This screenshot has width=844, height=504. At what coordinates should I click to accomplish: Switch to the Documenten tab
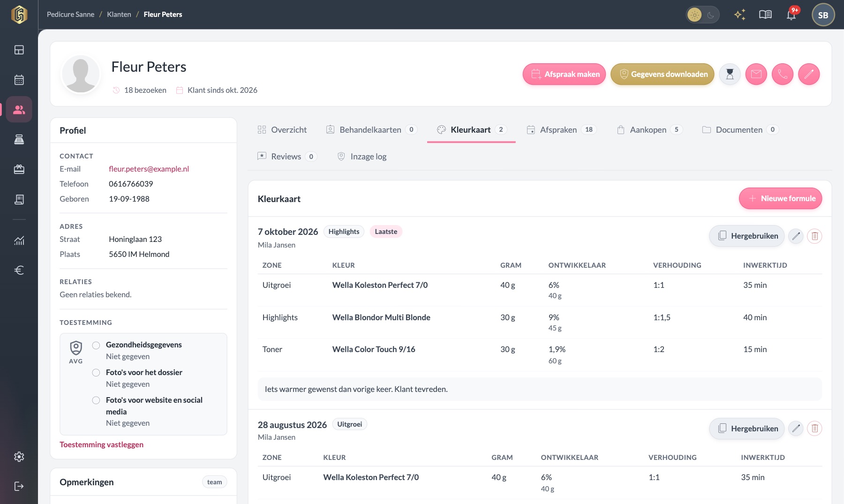click(x=740, y=130)
